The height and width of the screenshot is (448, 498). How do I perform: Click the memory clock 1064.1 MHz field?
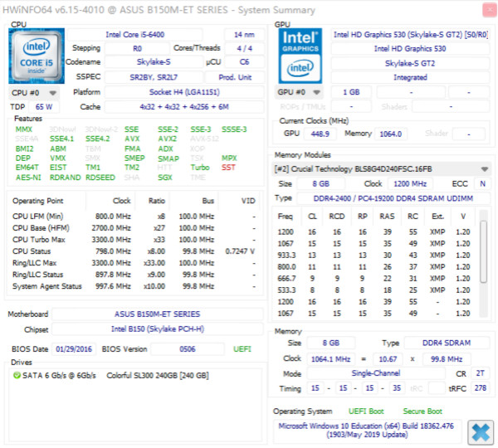pyautogui.click(x=331, y=359)
